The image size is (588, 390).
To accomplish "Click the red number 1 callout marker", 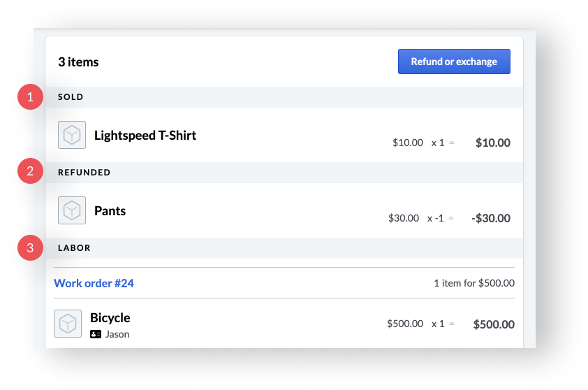I will [x=30, y=97].
